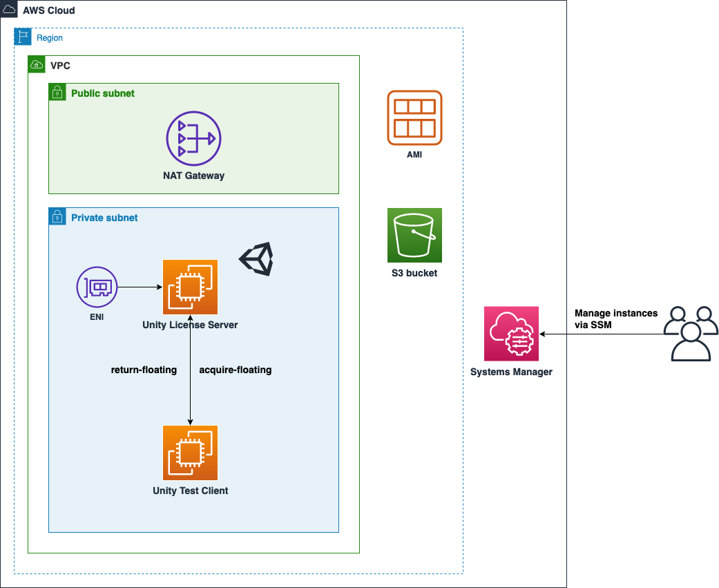Image resolution: width=719 pixels, height=588 pixels.
Task: Click the users group icon
Action: 691,334
